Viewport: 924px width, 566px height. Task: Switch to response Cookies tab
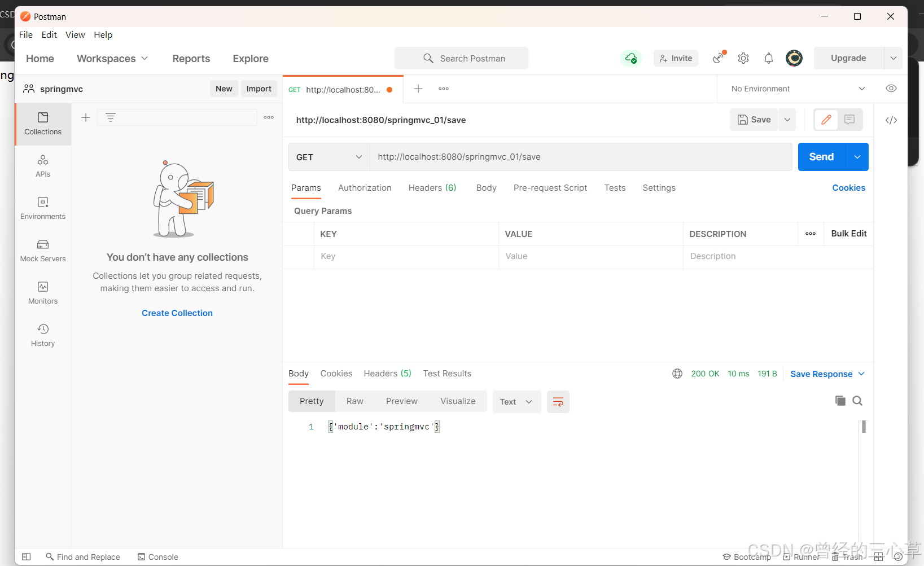coord(336,374)
